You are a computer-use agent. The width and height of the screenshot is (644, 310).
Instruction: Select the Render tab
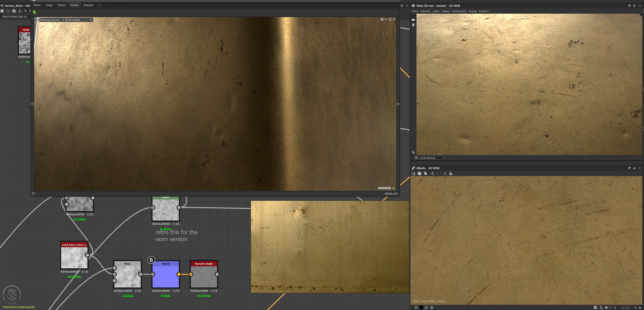75,5
